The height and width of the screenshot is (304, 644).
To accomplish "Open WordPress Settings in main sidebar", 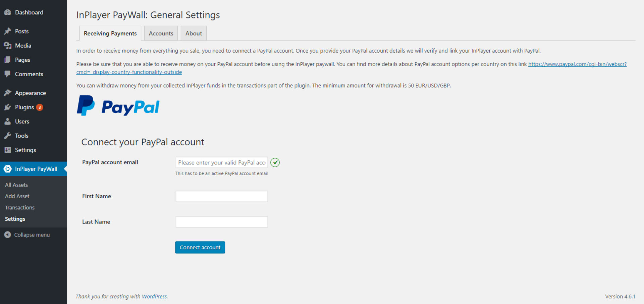I will (x=34, y=150).
